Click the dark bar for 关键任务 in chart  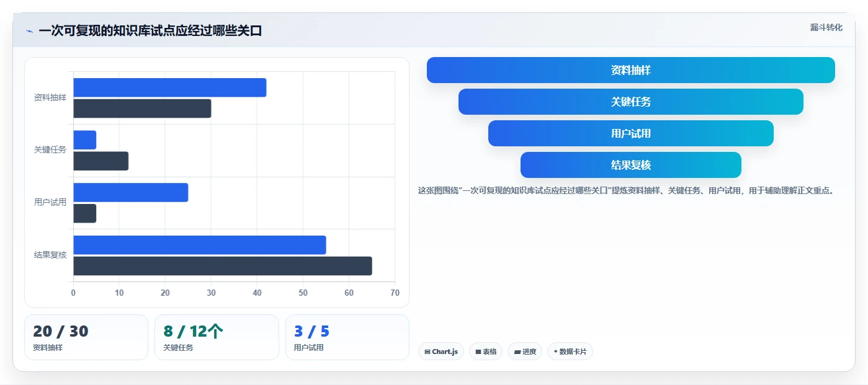coord(101,161)
